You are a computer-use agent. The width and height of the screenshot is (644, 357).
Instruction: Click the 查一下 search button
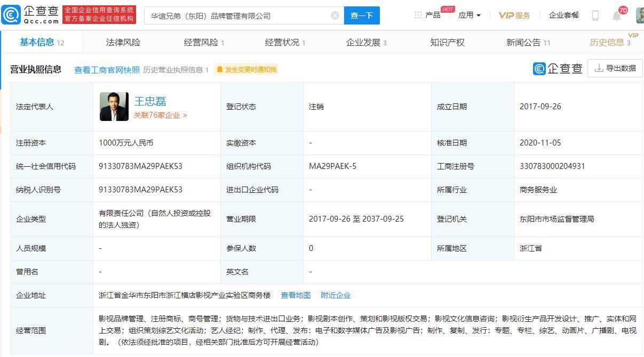[362, 15]
